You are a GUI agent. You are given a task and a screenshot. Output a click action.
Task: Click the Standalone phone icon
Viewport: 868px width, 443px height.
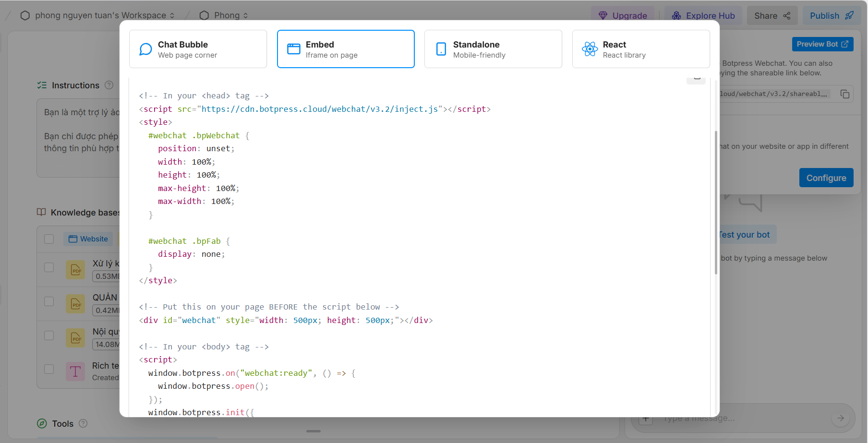tap(441, 49)
